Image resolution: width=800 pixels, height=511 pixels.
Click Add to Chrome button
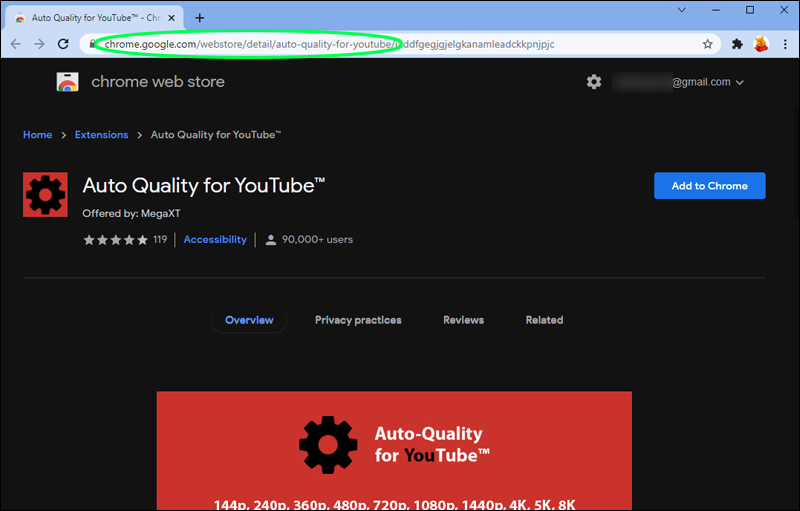(710, 186)
